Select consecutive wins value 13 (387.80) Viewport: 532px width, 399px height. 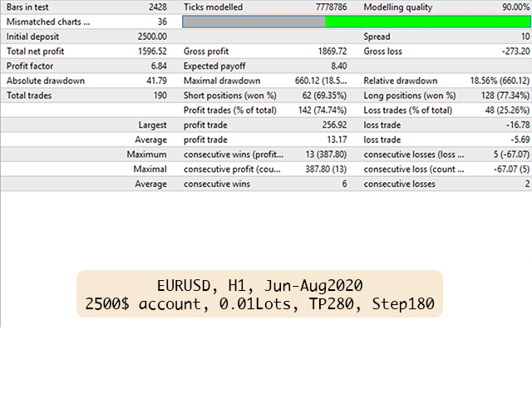326,155
